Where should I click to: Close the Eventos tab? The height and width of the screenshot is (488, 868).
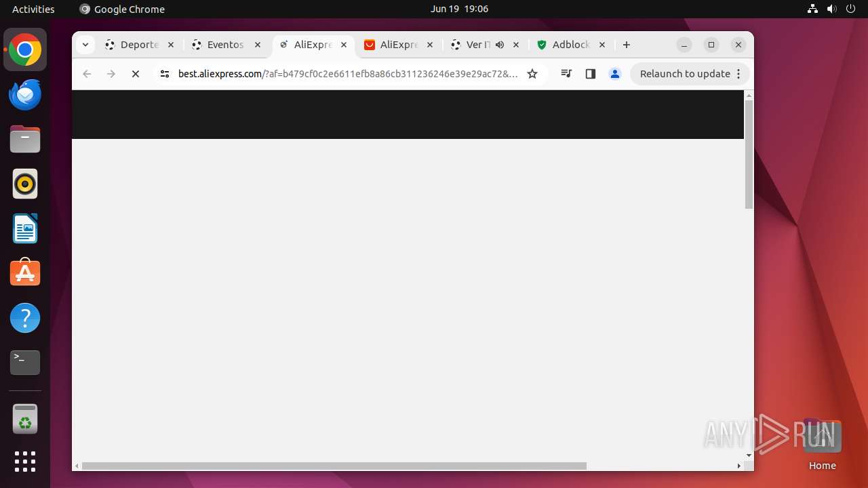258,45
